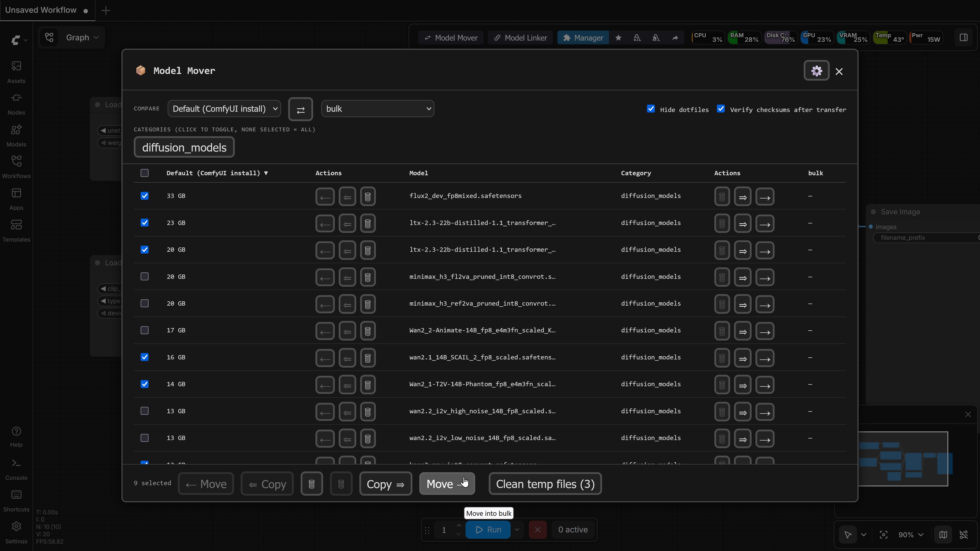Move wan2.2_i2v_low_noise row into bulk

pyautogui.click(x=765, y=439)
